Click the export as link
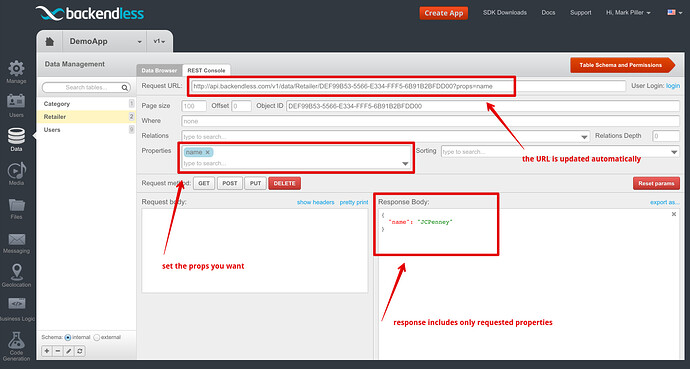The height and width of the screenshot is (369, 690). click(x=665, y=202)
